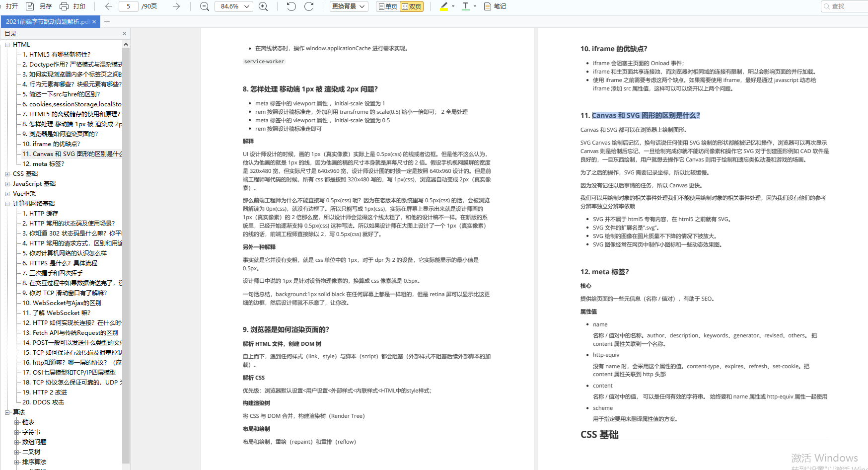Go to the previous page arrow
Viewport: 868px width, 470px height.
pos(109,6)
